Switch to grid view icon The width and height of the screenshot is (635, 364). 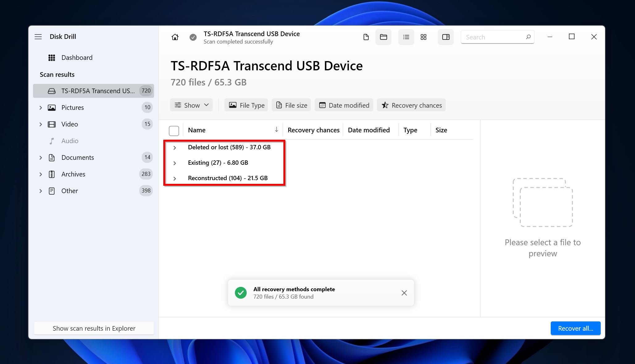423,37
